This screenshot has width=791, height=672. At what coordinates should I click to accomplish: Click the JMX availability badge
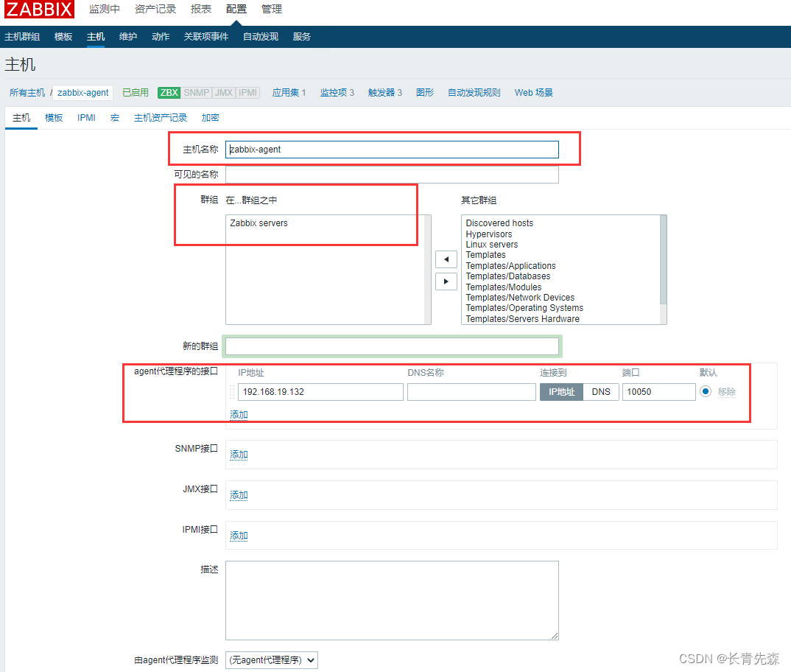[223, 93]
